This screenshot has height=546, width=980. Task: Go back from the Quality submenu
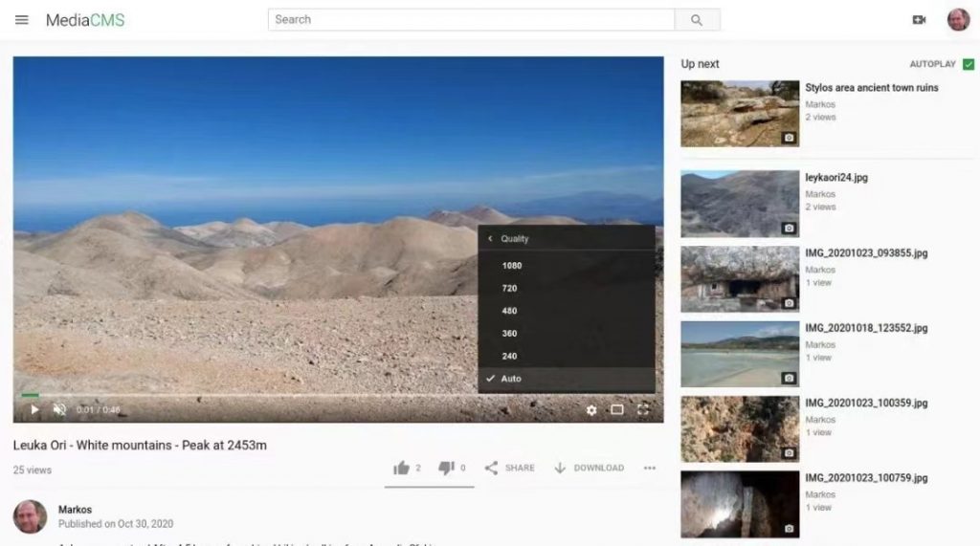(x=491, y=239)
